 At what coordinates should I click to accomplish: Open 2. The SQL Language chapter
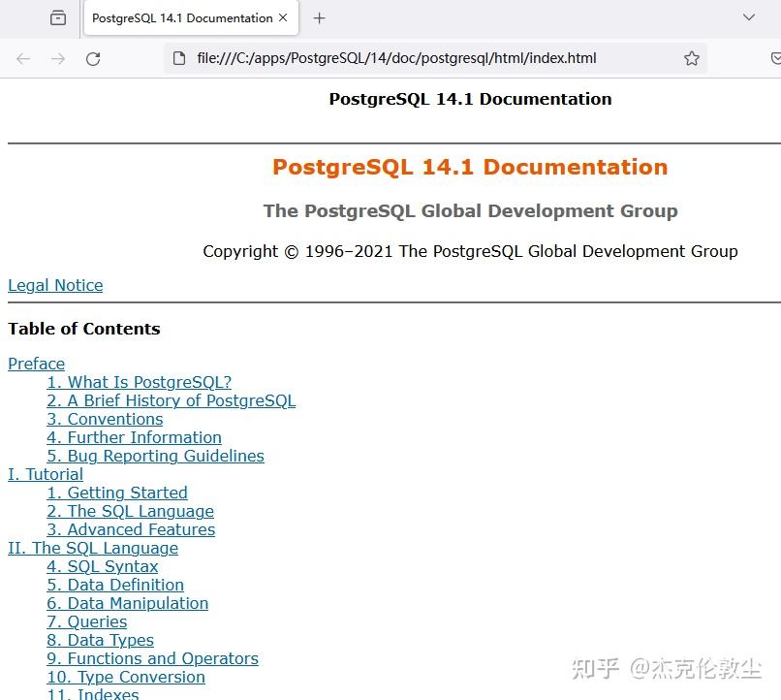[130, 511]
